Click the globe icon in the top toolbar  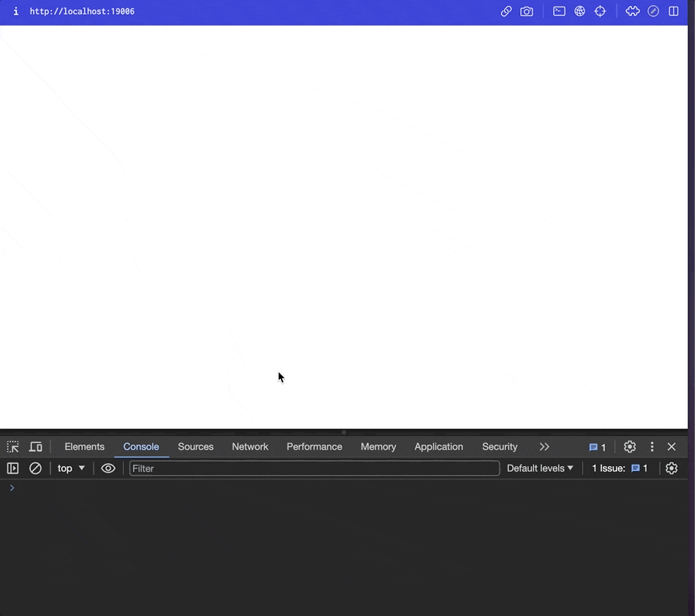tap(579, 11)
